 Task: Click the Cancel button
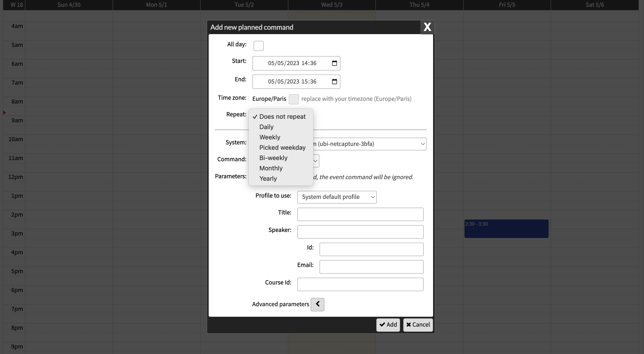[418, 325]
